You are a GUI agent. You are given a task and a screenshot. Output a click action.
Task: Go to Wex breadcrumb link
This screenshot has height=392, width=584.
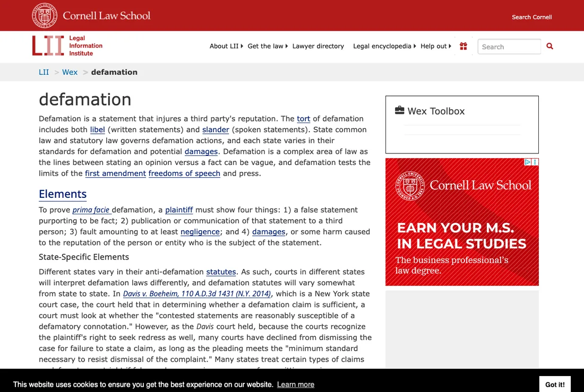click(x=70, y=72)
